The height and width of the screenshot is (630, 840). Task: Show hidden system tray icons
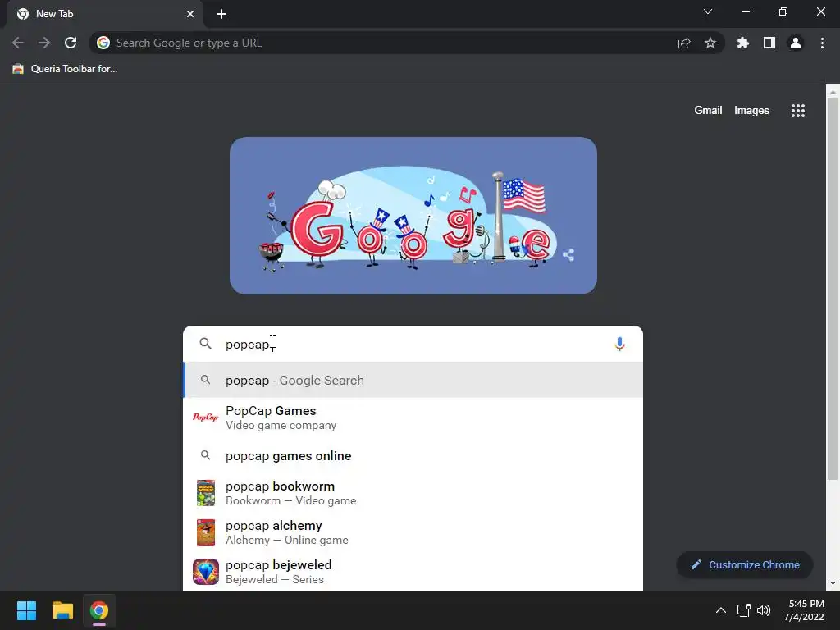click(721, 610)
